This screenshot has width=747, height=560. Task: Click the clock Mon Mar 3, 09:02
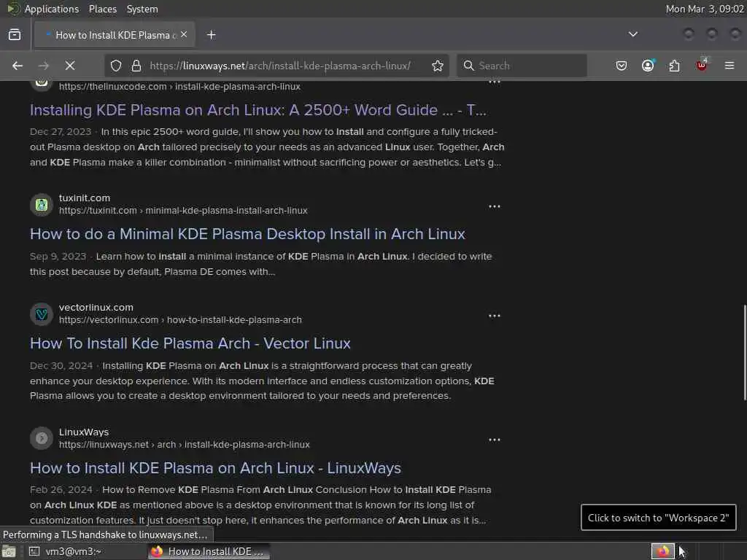coord(705,9)
